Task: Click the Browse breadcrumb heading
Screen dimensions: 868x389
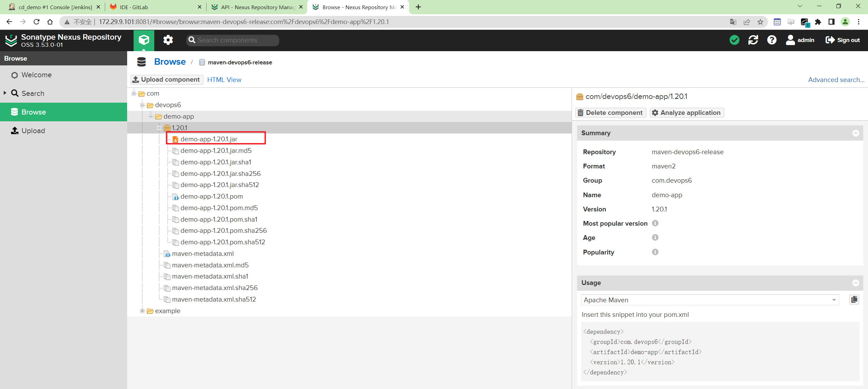Action: tap(170, 62)
